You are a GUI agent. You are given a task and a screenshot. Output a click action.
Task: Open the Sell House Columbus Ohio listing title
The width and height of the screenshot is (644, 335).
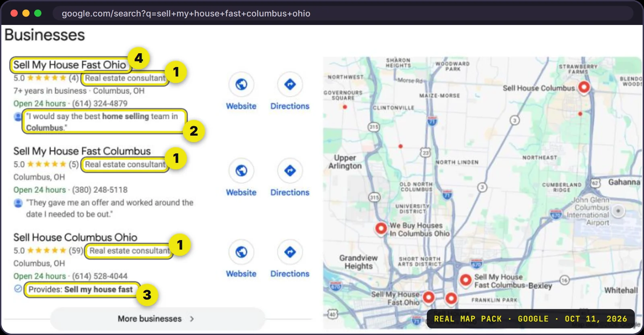(x=75, y=237)
